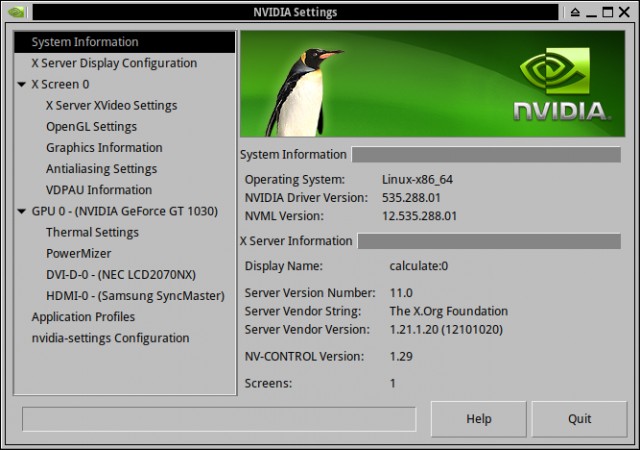
Task: Click the NVML Version: label
Action: 284,216
